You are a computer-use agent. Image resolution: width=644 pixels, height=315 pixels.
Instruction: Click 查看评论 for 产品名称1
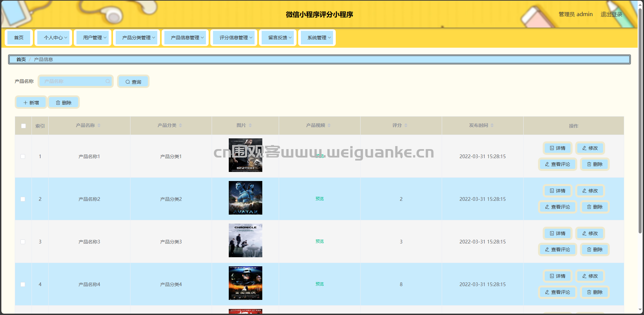tap(557, 164)
